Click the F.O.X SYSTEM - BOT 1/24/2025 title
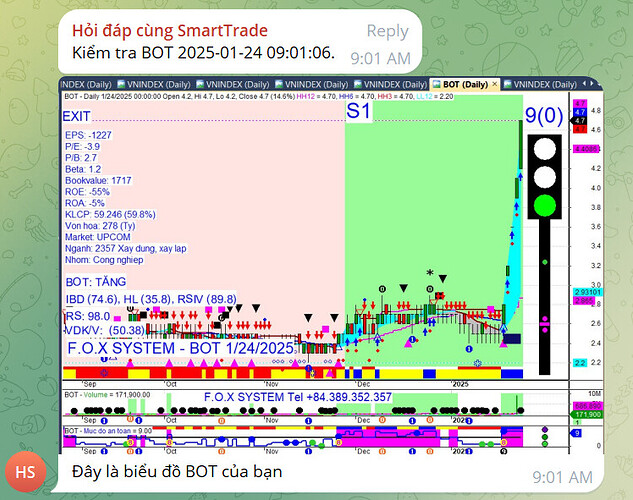This screenshot has width=633, height=500. (181, 348)
